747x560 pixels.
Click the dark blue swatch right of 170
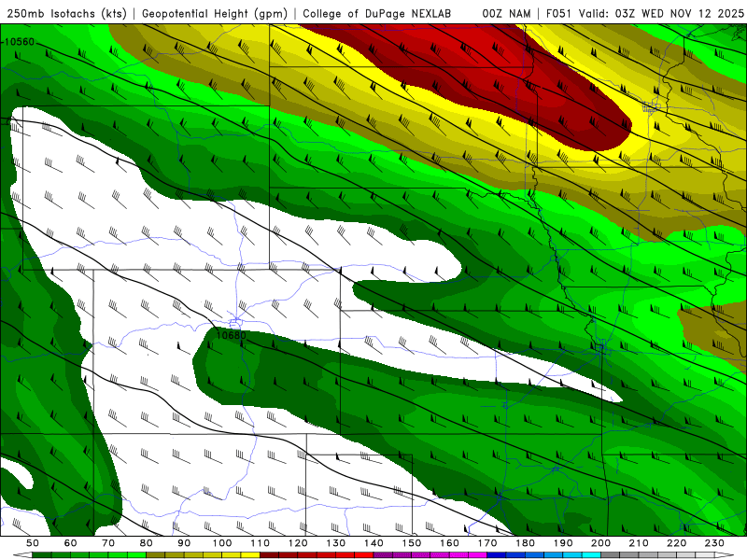(497, 555)
